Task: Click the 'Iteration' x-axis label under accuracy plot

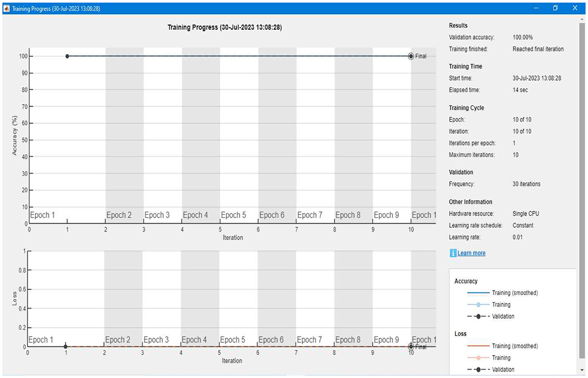Action: 233,237
